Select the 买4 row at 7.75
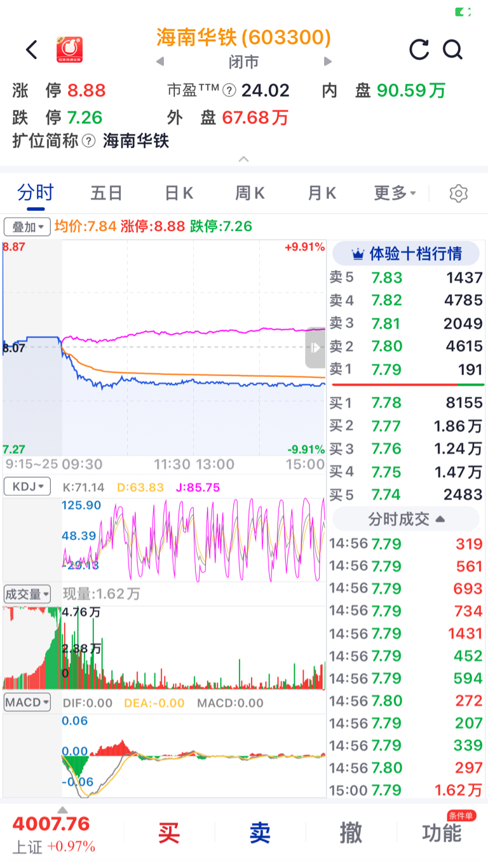The width and height of the screenshot is (488, 868). coord(406,471)
